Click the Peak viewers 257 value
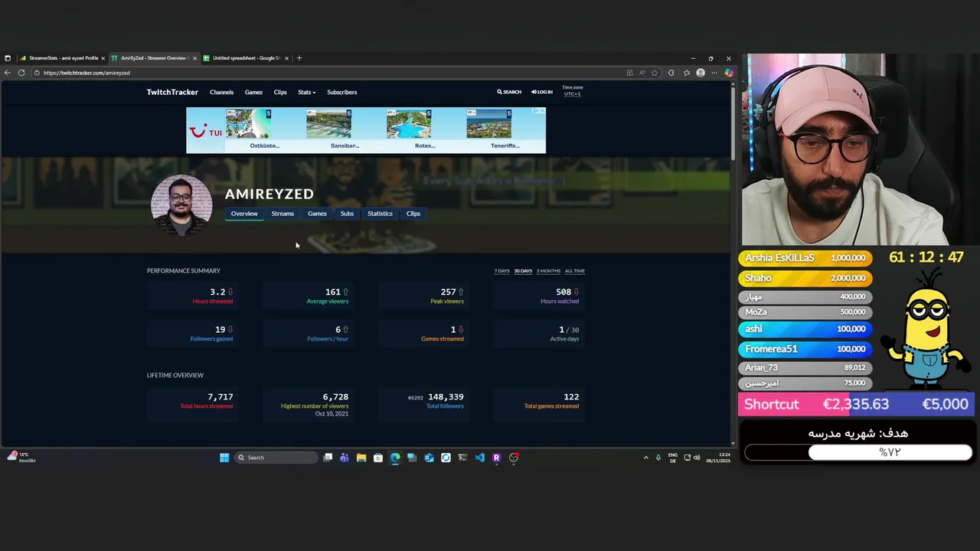Image resolution: width=980 pixels, height=551 pixels. tap(448, 292)
